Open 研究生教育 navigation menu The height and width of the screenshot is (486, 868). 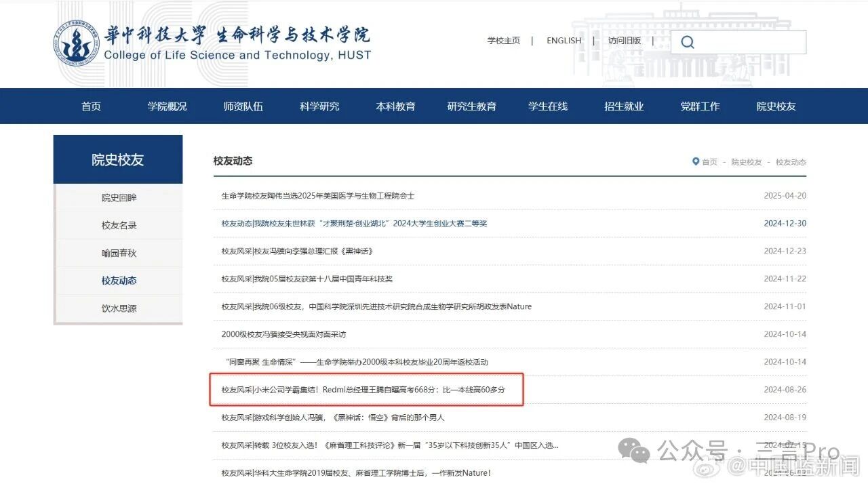click(x=472, y=106)
